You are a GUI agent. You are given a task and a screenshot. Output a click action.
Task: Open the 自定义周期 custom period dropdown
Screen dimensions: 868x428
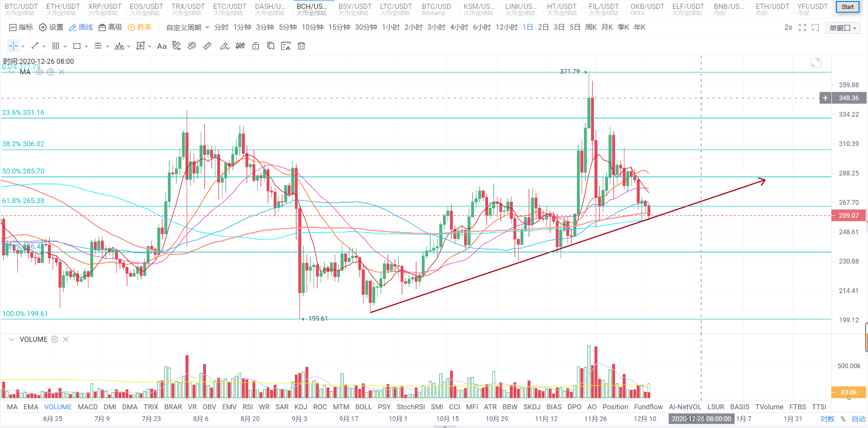point(188,27)
